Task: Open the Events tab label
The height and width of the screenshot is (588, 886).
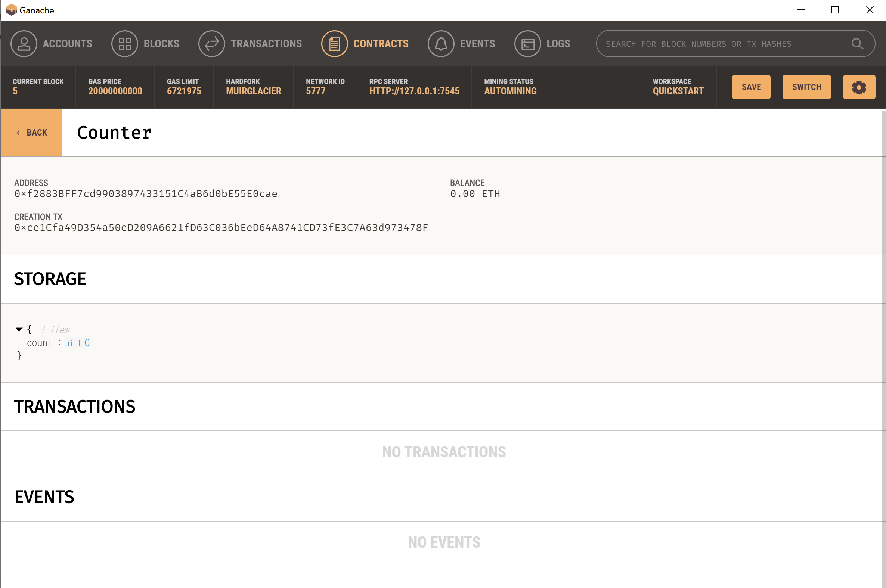Action: (477, 44)
